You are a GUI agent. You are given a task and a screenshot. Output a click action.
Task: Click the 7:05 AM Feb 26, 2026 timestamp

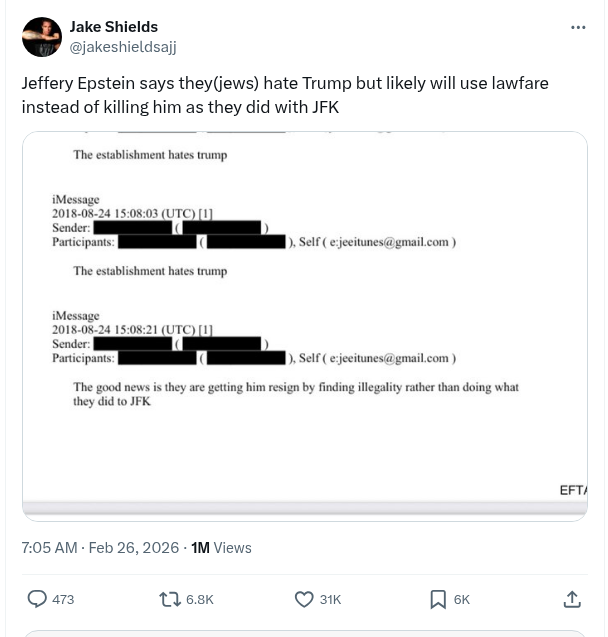(x=100, y=547)
